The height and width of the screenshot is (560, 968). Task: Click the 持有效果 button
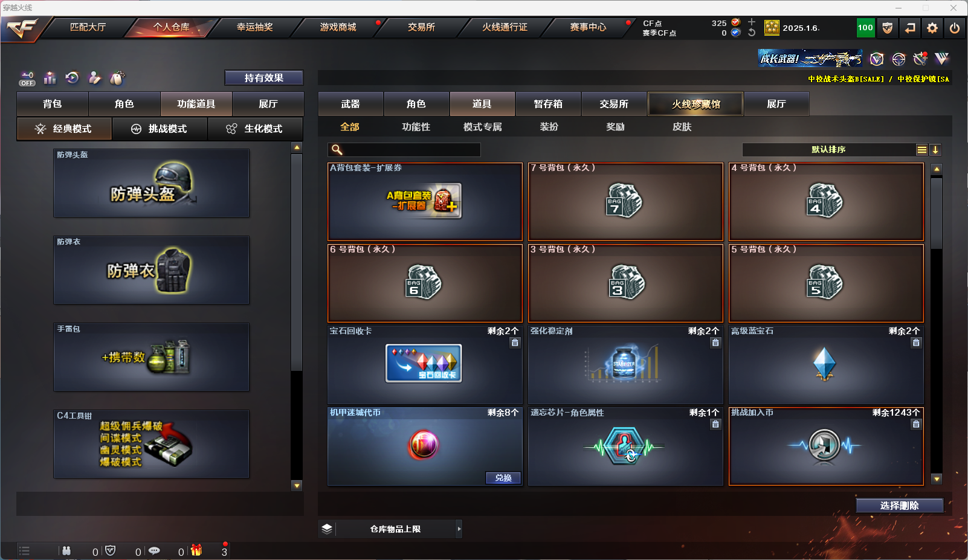(264, 78)
